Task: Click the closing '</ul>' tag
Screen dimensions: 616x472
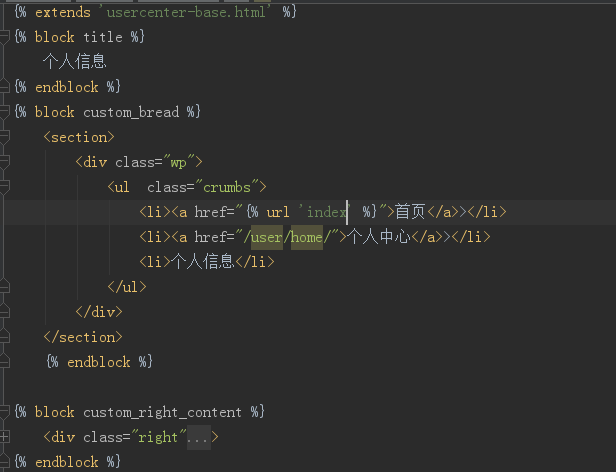Action: [x=127, y=287]
